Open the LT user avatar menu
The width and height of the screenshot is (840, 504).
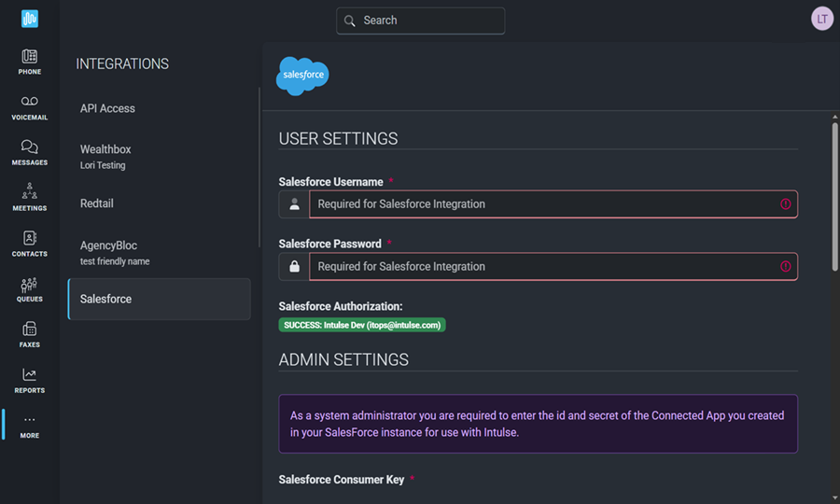(x=821, y=19)
